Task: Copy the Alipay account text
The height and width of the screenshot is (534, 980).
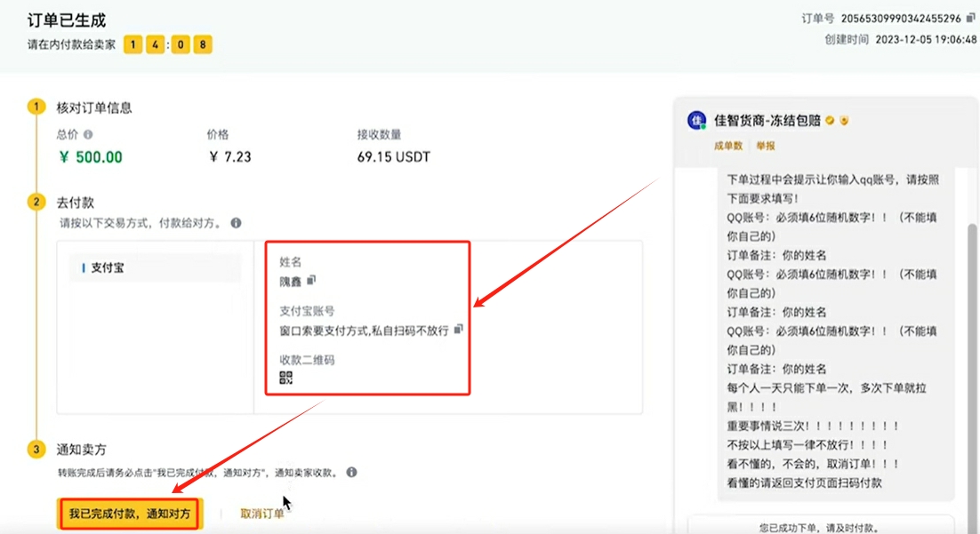Action: 458,329
